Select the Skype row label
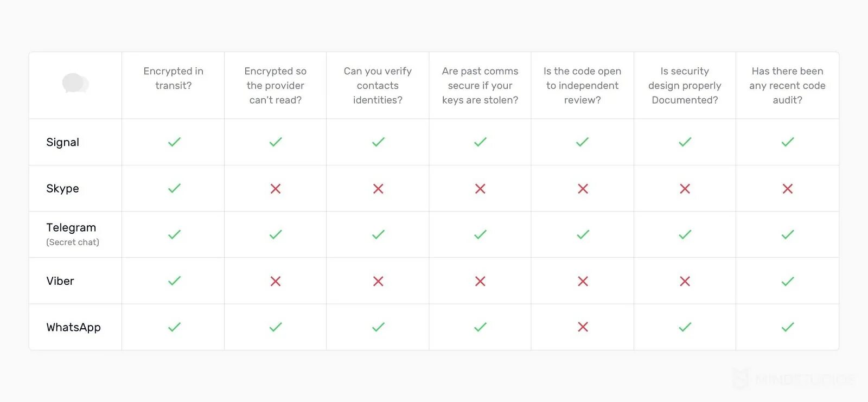This screenshot has height=402, width=868. [63, 188]
